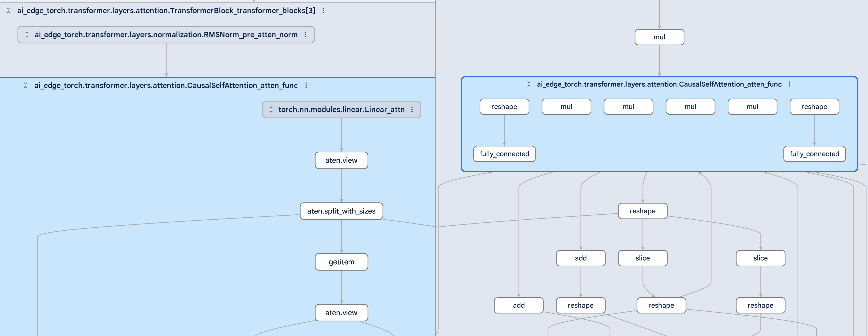Collapse right panel CausalSelfAttention_atten_func layer
868x336 pixels.
coord(529,84)
